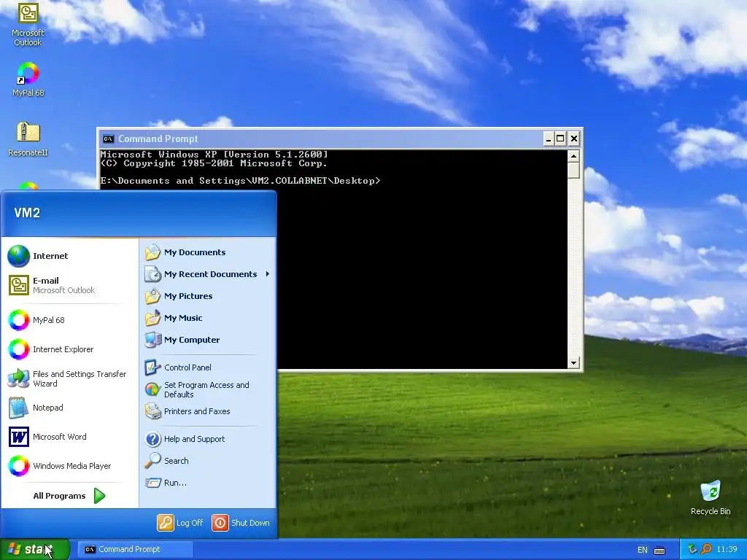Click Command Prompt scrollbar up arrow
Screen dimensions: 747x560
pos(573,156)
